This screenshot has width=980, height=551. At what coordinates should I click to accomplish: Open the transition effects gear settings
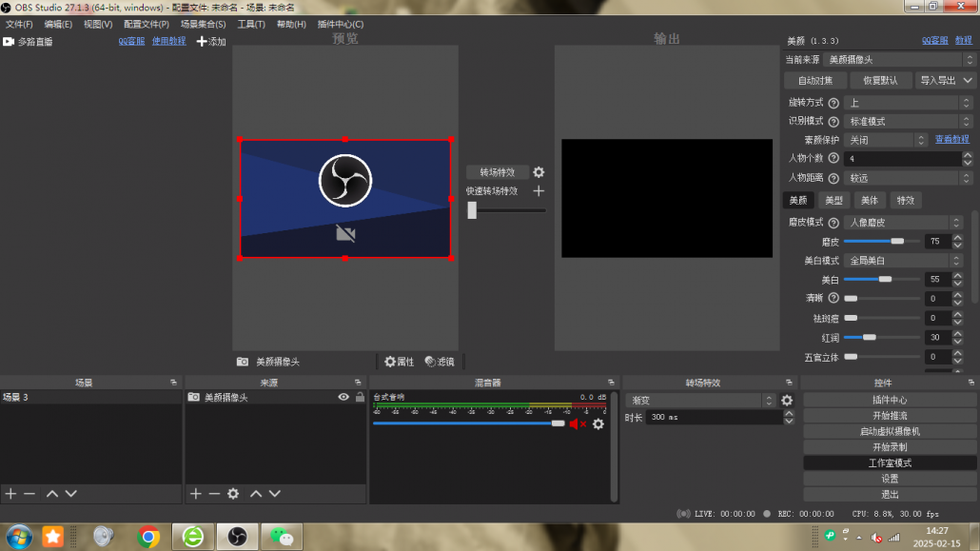click(x=539, y=172)
